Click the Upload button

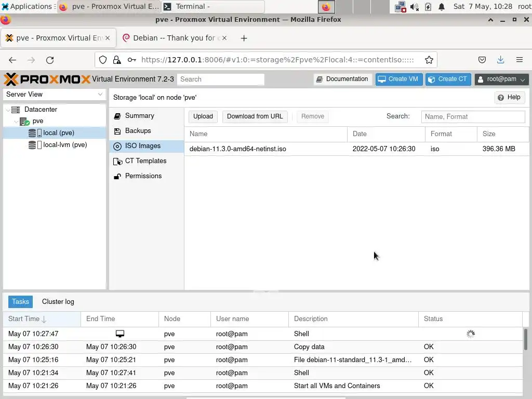point(203,116)
